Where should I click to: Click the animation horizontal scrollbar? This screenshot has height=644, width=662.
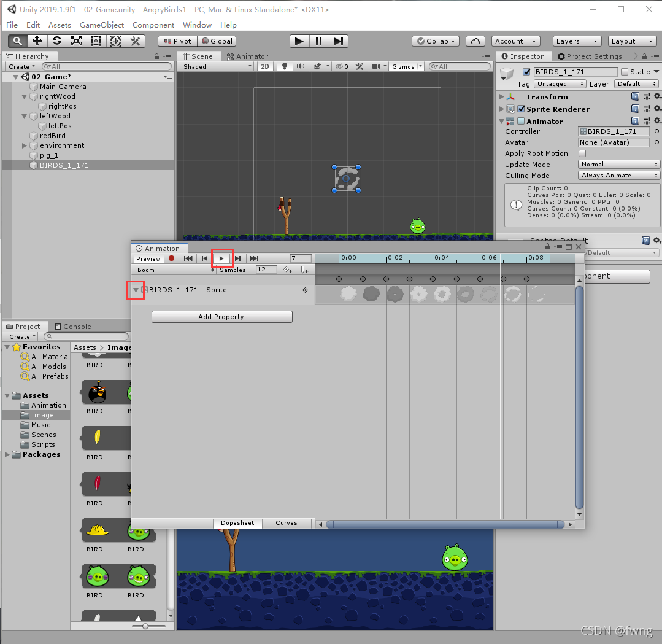coord(445,524)
